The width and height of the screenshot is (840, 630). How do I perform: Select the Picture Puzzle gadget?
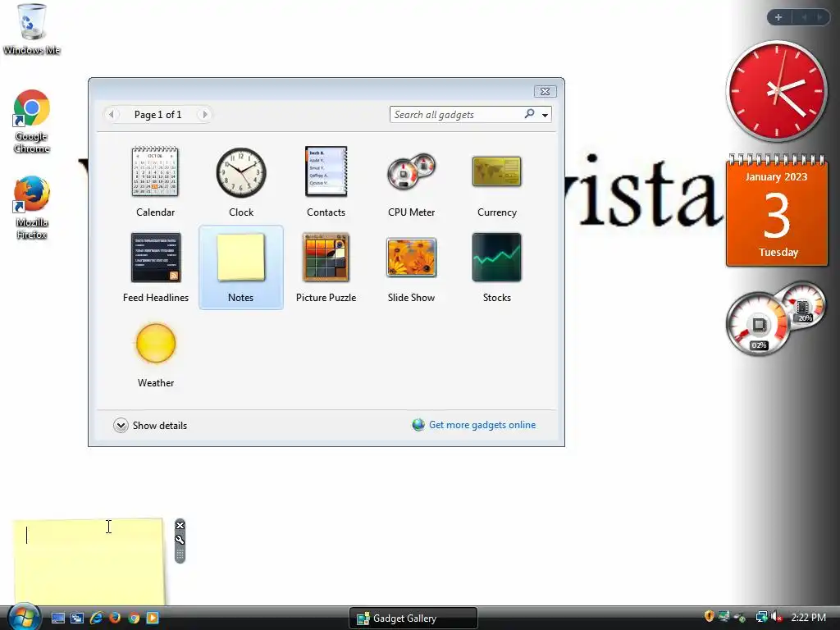tap(326, 257)
